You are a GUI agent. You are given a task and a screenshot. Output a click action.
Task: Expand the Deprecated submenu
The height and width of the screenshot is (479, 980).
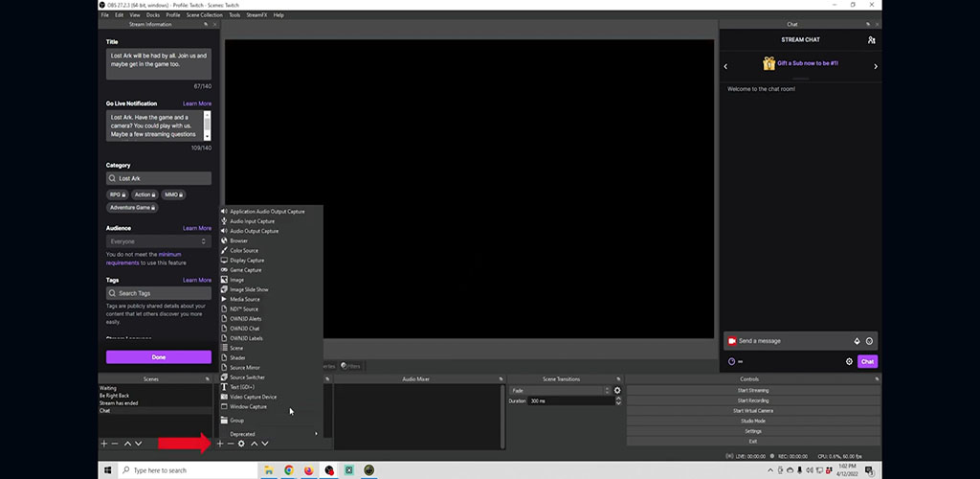pos(269,434)
